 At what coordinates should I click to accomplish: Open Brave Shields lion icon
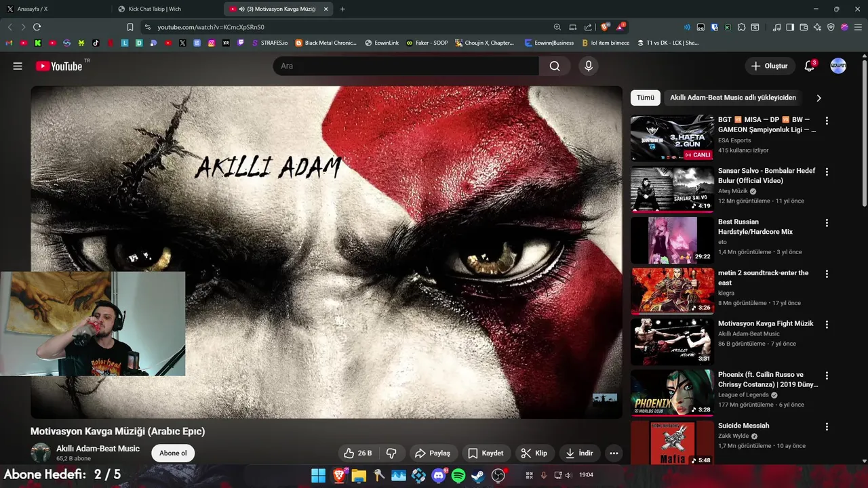click(x=605, y=27)
